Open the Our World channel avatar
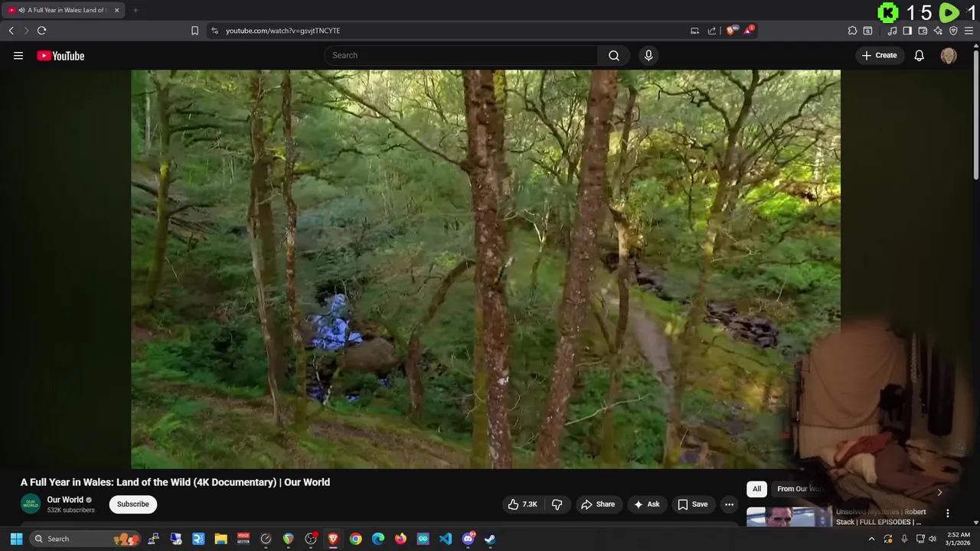980x551 pixels. [31, 504]
